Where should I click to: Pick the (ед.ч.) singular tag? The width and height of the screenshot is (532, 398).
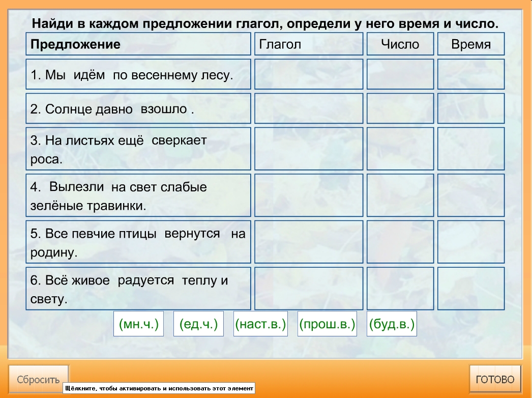tap(198, 324)
